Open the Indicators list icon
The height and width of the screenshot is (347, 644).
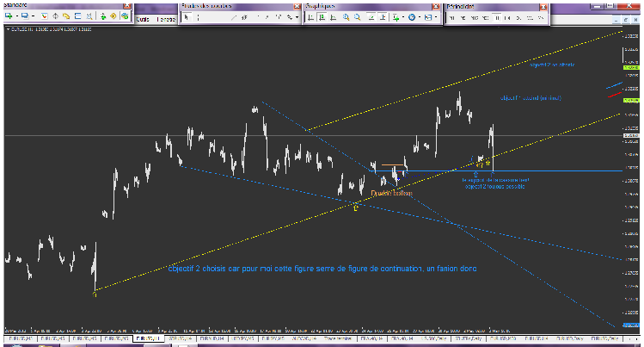pyautogui.click(x=396, y=17)
